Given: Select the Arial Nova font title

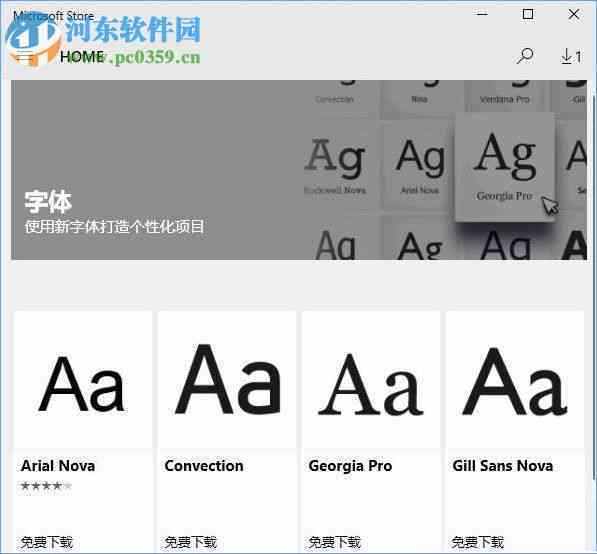Looking at the screenshot, I should point(58,466).
